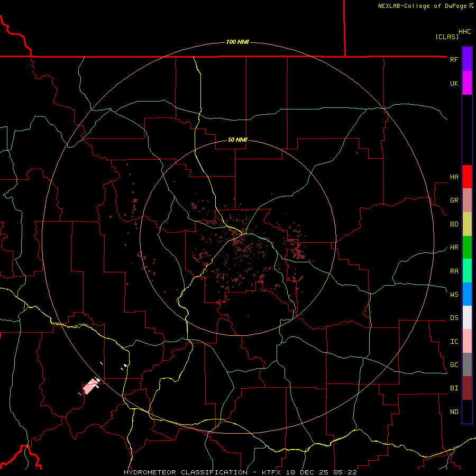
Task: Click the large pink ice crystal echo
Action: (x=90, y=387)
